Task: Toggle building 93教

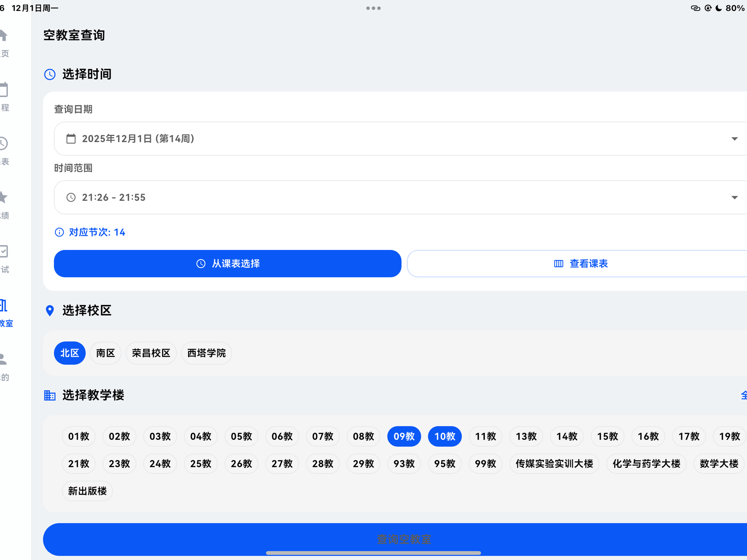Action: coord(404,464)
